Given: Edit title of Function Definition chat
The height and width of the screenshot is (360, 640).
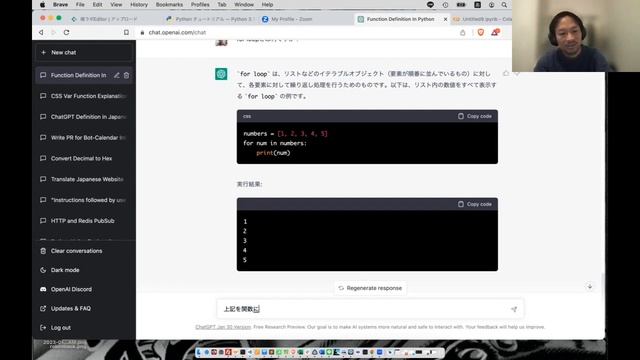Looking at the screenshot, I should (x=117, y=75).
